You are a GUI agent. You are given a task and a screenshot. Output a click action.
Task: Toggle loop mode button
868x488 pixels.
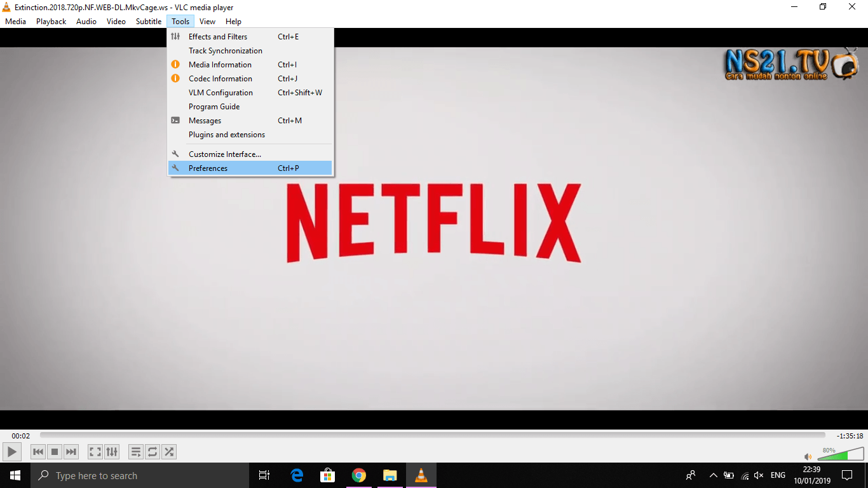(x=153, y=452)
